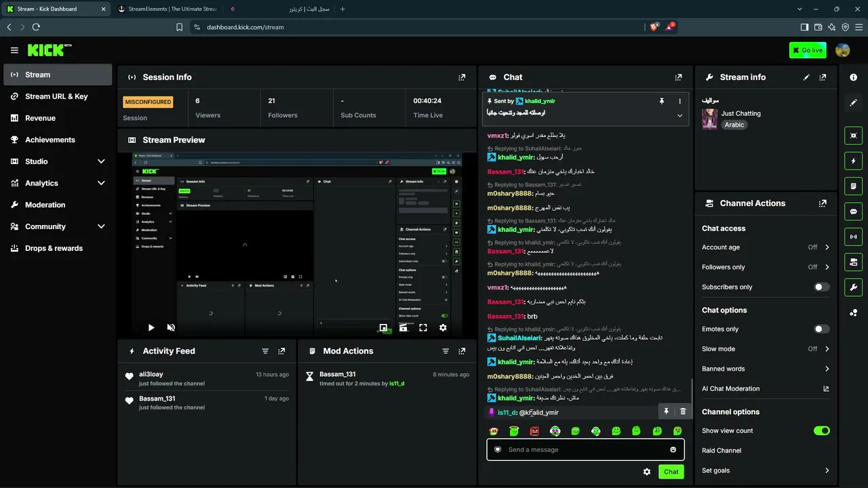Viewport: 868px width, 488px height.
Task: Select Stream in the sidebar
Action: tap(58, 75)
